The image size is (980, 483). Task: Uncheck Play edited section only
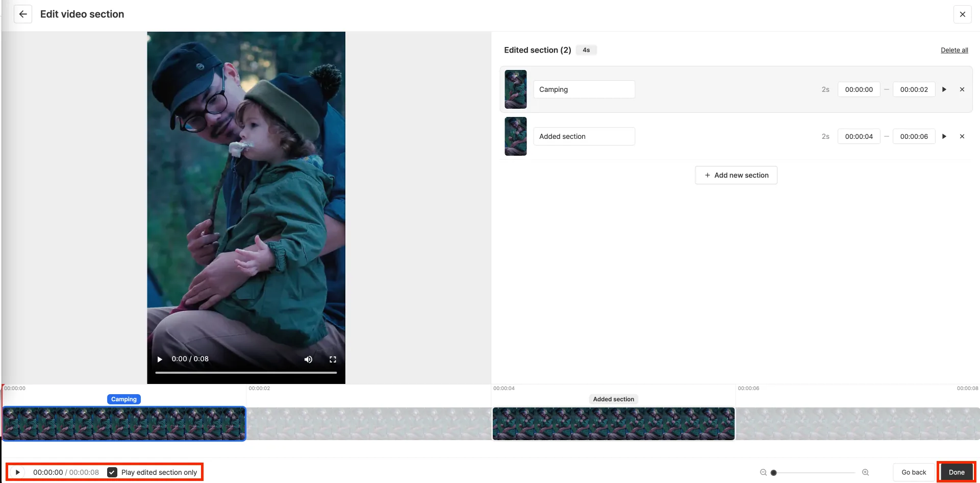[x=112, y=472]
